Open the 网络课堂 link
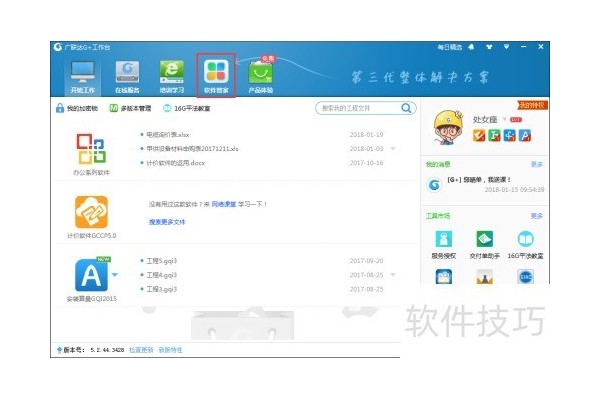 pyautogui.click(x=224, y=204)
